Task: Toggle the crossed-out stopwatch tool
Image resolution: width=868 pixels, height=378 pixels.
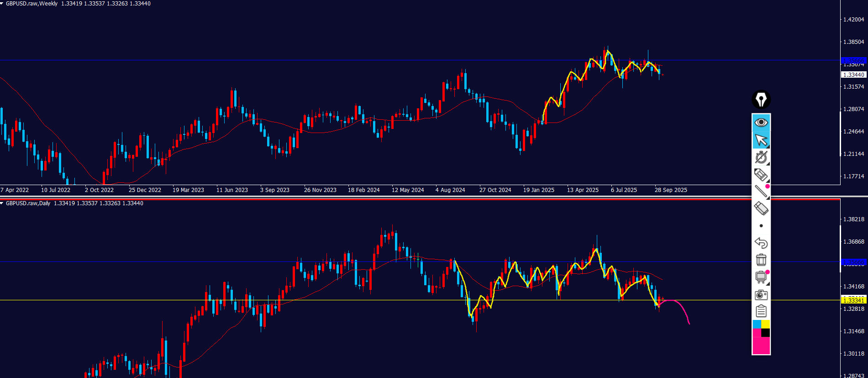Action: 761,157
